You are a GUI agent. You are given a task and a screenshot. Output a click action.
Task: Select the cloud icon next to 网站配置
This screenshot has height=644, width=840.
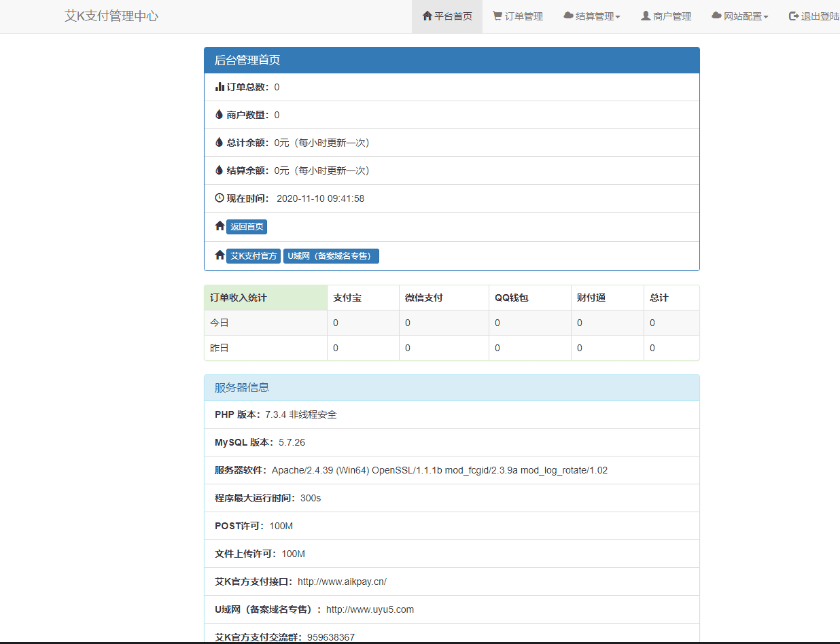click(716, 16)
